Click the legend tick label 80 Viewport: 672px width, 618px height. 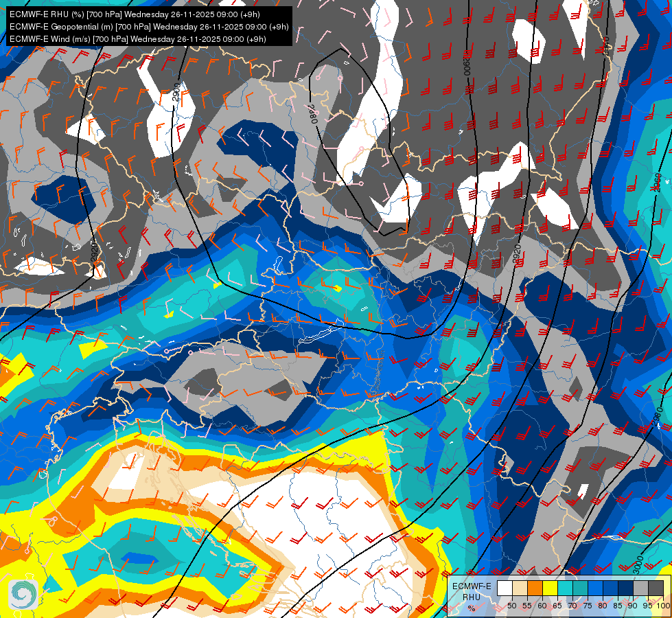[x=603, y=606]
